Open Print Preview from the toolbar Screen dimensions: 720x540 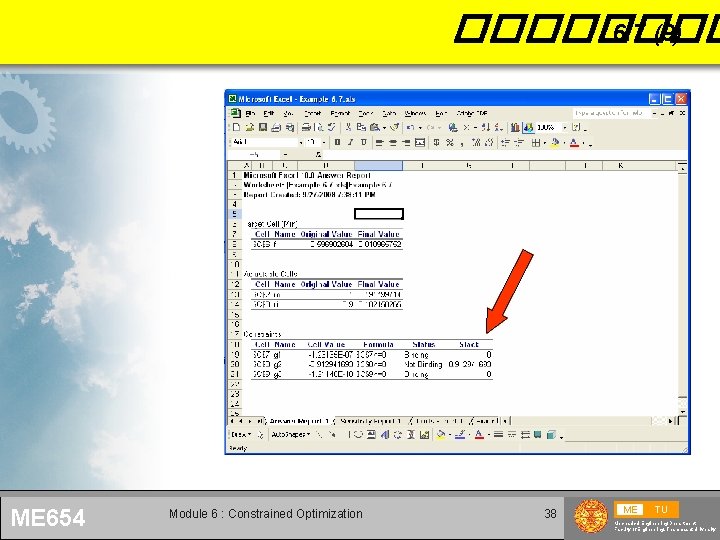[x=320, y=128]
